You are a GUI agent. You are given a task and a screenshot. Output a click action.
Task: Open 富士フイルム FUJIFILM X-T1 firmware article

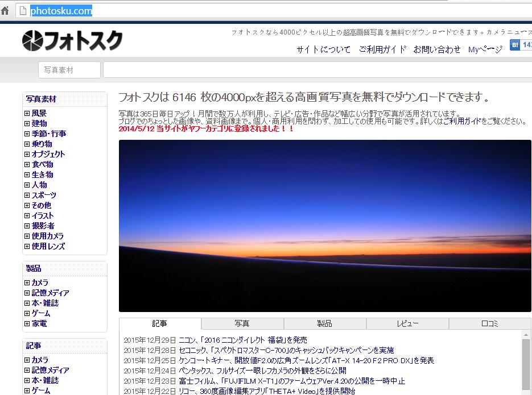[x=292, y=381]
